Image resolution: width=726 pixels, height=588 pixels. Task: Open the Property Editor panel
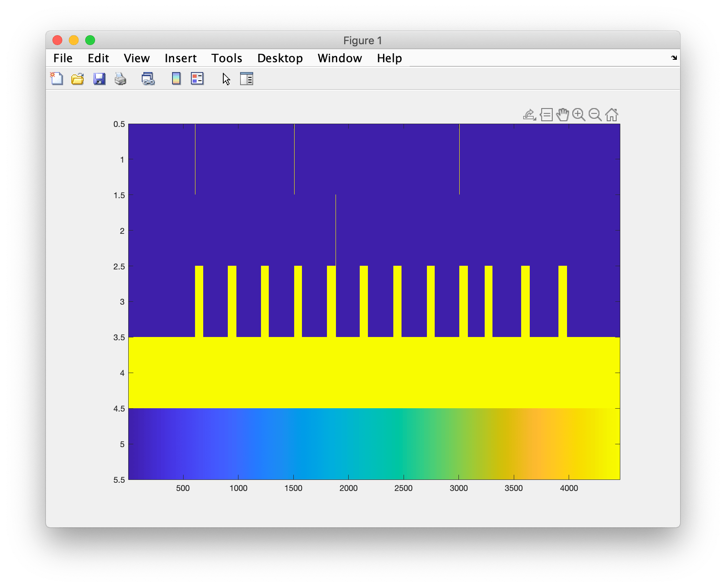pyautogui.click(x=247, y=79)
